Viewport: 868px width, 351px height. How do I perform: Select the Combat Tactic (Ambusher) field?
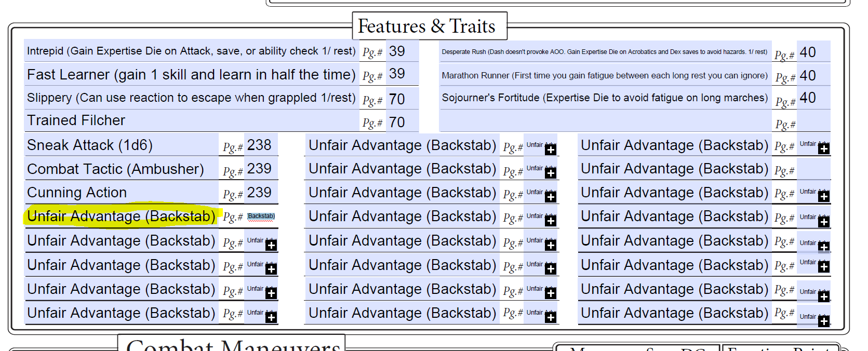click(x=121, y=169)
